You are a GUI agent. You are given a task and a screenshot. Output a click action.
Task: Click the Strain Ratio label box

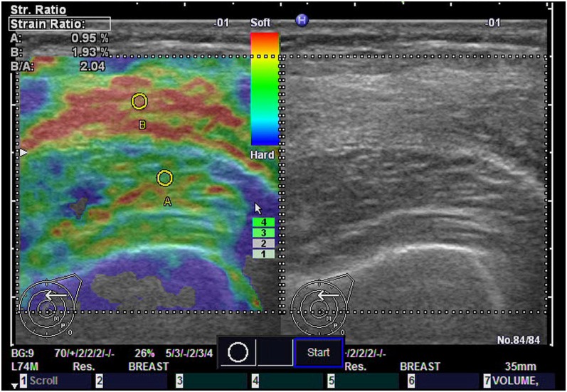pos(60,24)
